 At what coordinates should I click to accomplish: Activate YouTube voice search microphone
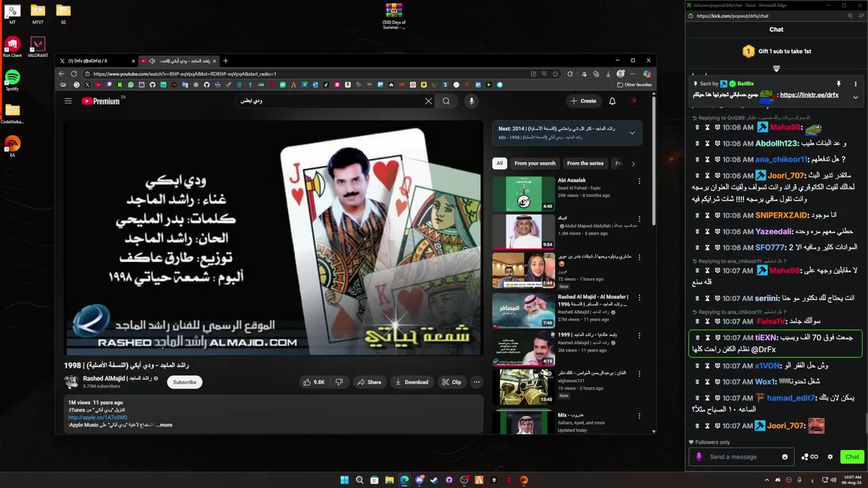(471, 101)
